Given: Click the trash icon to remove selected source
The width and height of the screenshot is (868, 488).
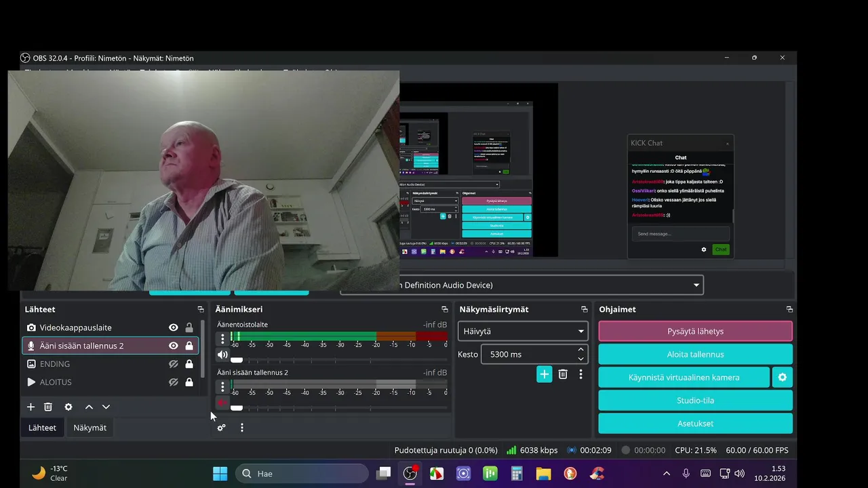Looking at the screenshot, I should 48,407.
